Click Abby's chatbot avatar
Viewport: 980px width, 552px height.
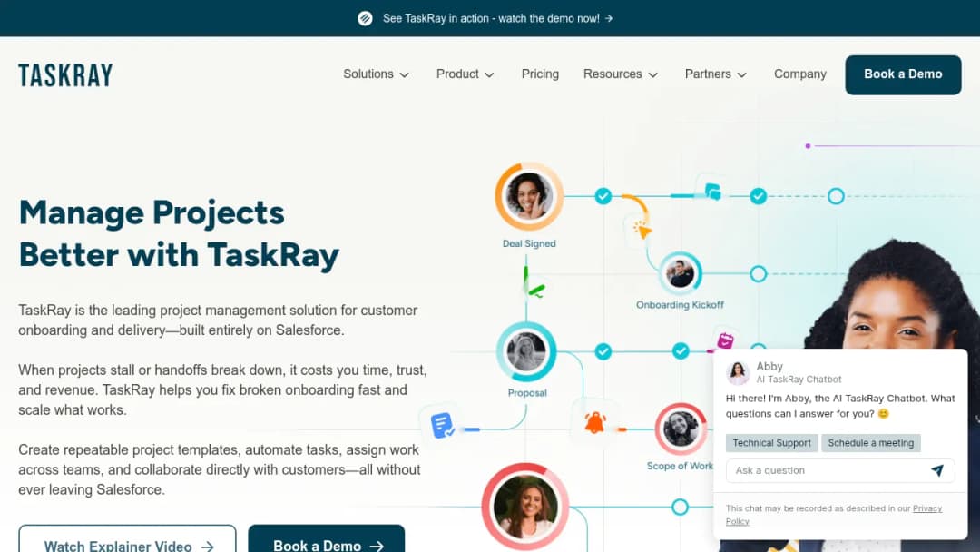click(738, 372)
